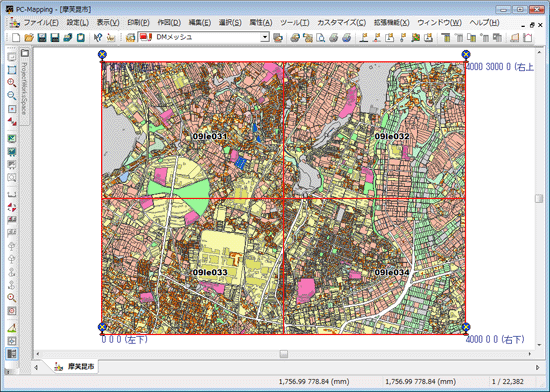Open the ProjectWorkSpace side panel tab
The width and height of the screenshot is (550, 392).
(x=24, y=86)
